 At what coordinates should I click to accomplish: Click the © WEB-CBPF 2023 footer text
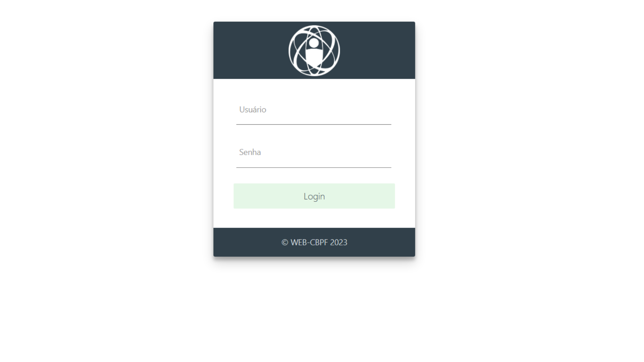(x=314, y=242)
